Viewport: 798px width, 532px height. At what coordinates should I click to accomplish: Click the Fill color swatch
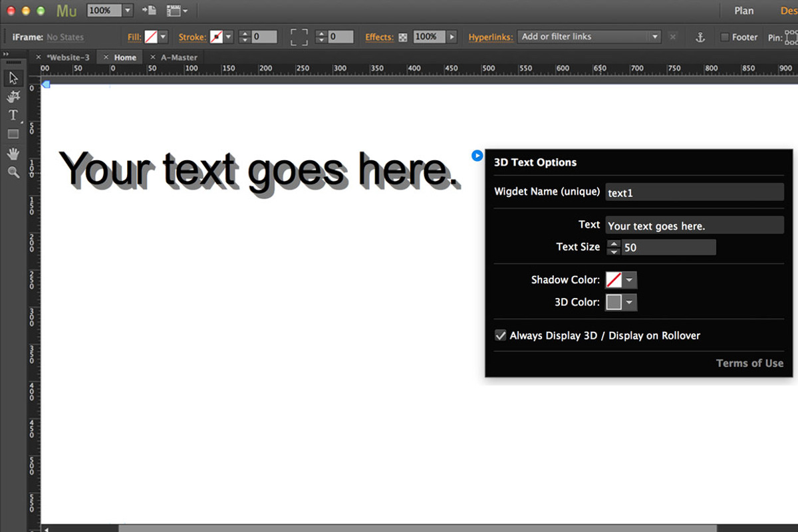click(x=151, y=37)
